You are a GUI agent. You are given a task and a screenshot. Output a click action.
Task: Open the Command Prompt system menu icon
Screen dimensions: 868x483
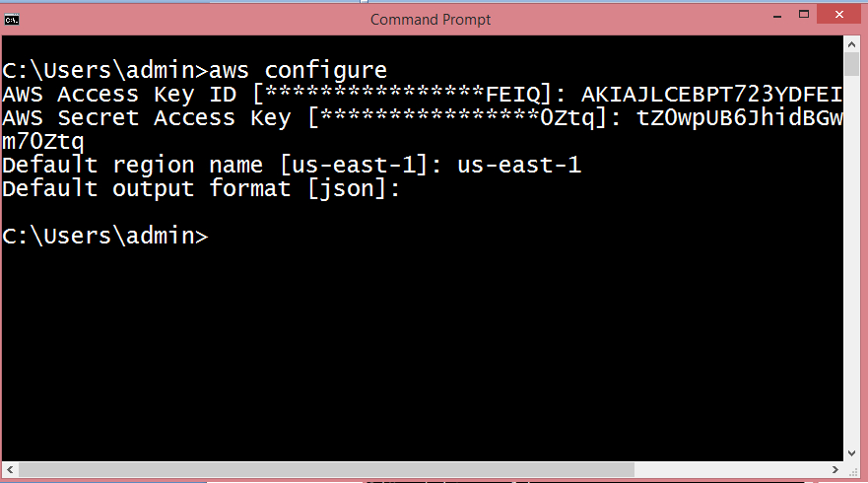click(12, 20)
